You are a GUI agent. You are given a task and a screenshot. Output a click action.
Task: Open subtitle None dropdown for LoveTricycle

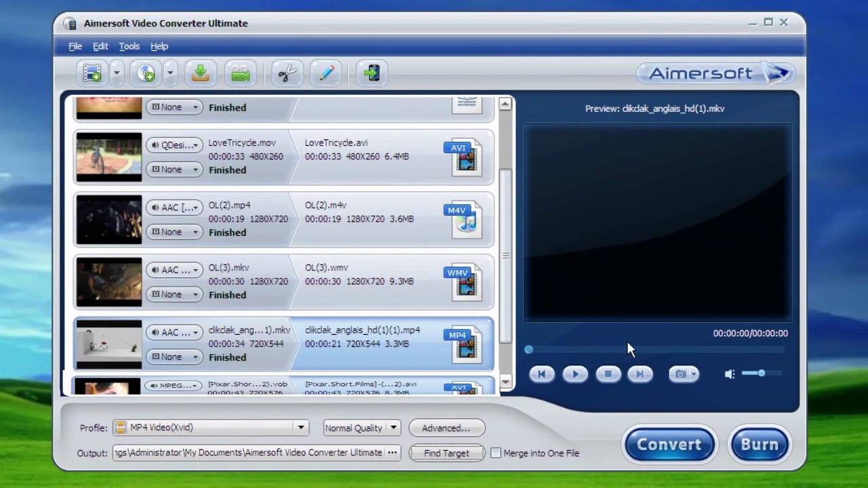point(174,169)
